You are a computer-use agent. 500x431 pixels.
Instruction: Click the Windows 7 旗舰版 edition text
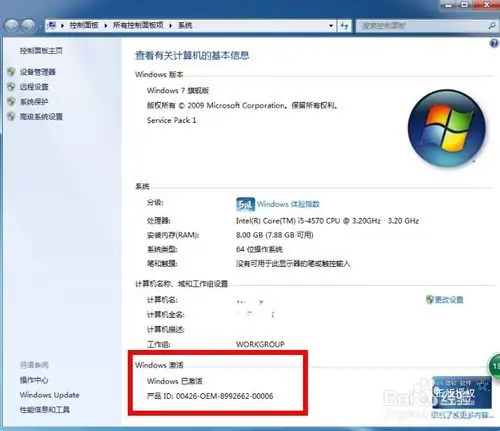[178, 91]
